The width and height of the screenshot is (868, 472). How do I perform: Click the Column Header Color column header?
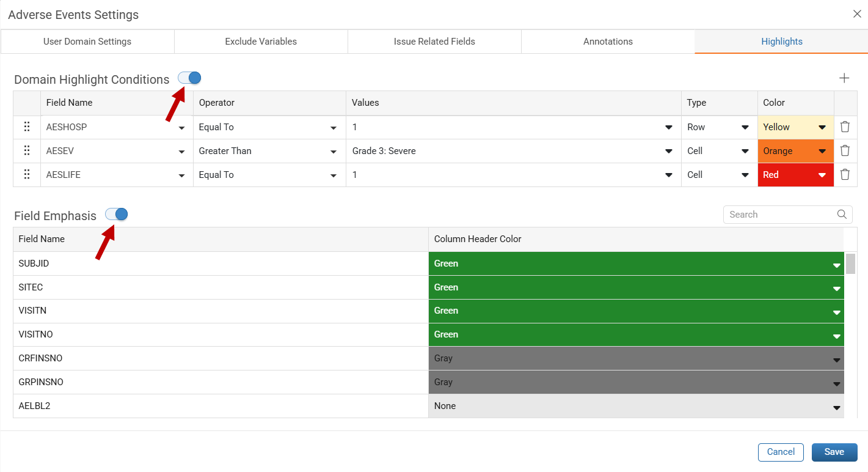click(x=636, y=239)
